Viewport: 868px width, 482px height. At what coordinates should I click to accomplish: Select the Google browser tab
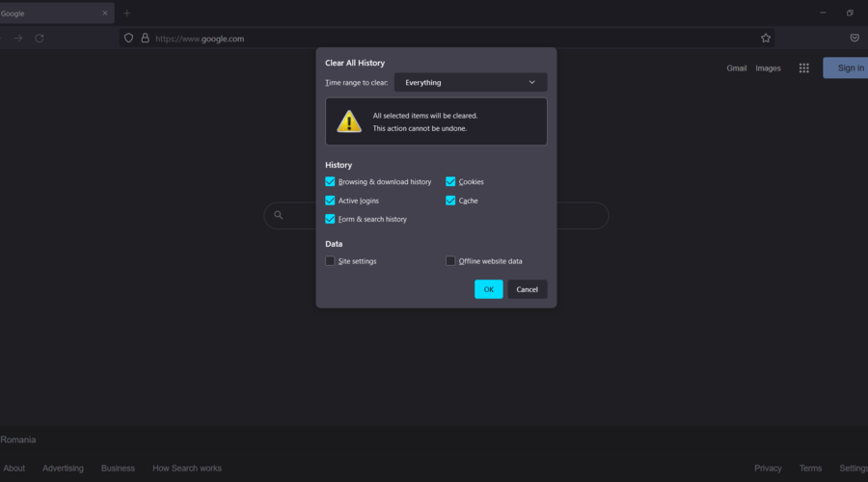point(39,13)
